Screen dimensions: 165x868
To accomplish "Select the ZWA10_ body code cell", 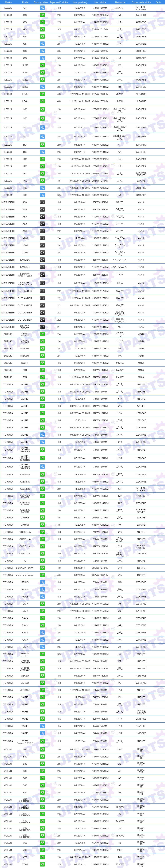I will [120, 8].
